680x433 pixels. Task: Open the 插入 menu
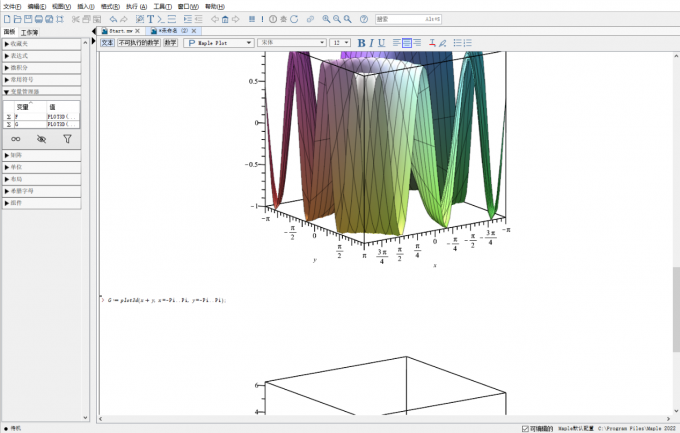[x=84, y=6]
